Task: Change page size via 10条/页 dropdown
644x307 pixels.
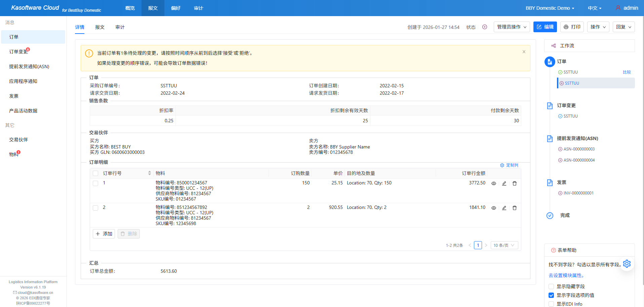Action: pyautogui.click(x=504, y=245)
